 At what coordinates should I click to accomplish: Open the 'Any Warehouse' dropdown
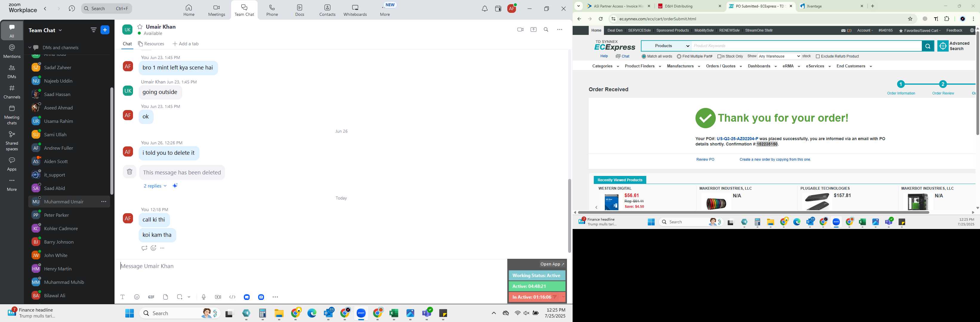point(779,56)
